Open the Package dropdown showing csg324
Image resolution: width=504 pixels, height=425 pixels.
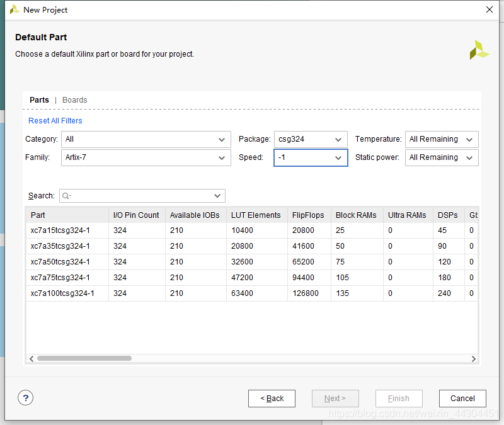click(x=311, y=139)
